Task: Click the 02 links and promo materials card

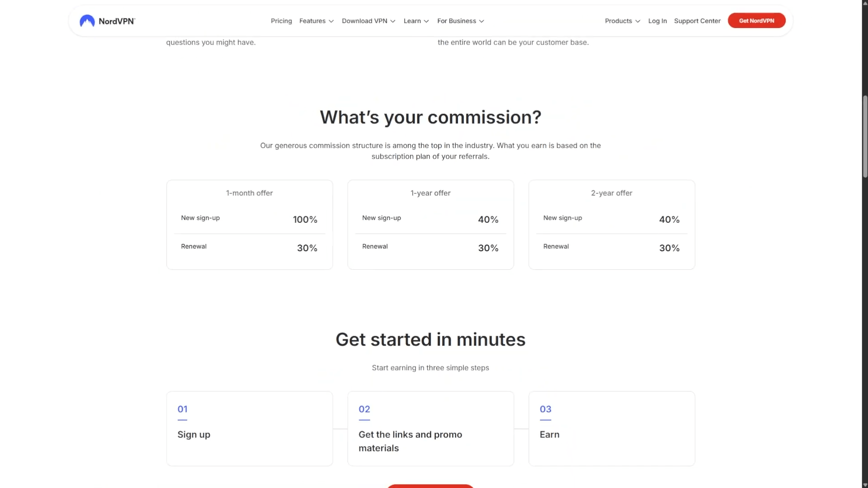Action: [x=430, y=428]
